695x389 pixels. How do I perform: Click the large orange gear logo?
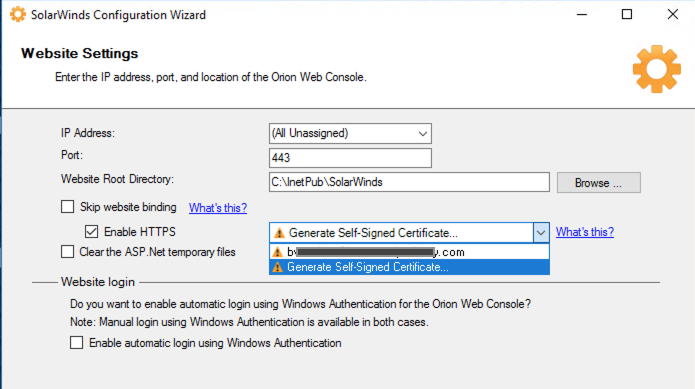(656, 69)
